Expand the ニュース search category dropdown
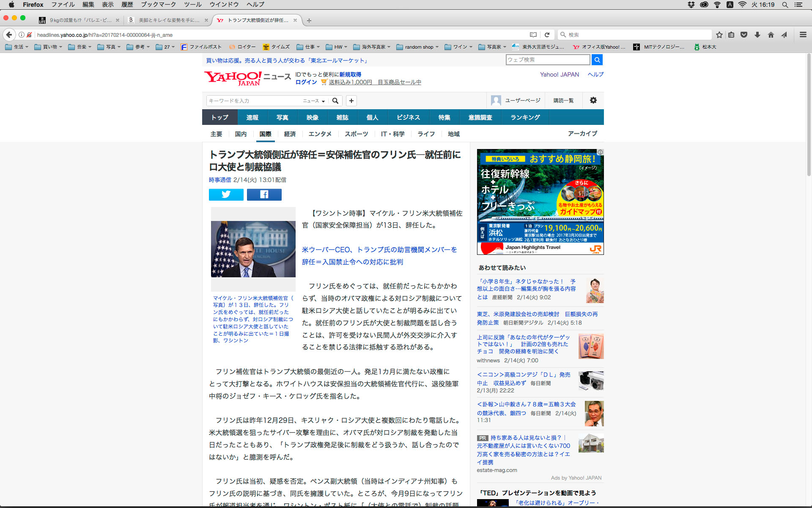This screenshot has width=812, height=508. tap(314, 101)
